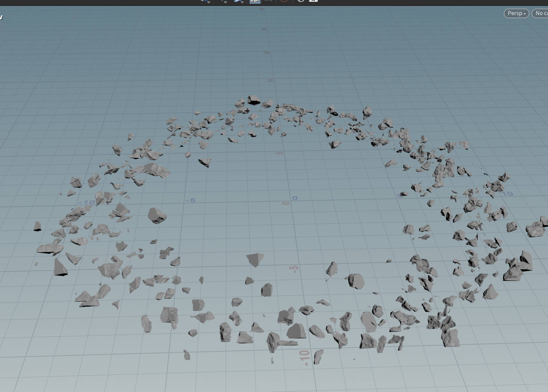Open the Persp viewport projection dropdown
The width and height of the screenshot is (548, 392).
tap(516, 13)
